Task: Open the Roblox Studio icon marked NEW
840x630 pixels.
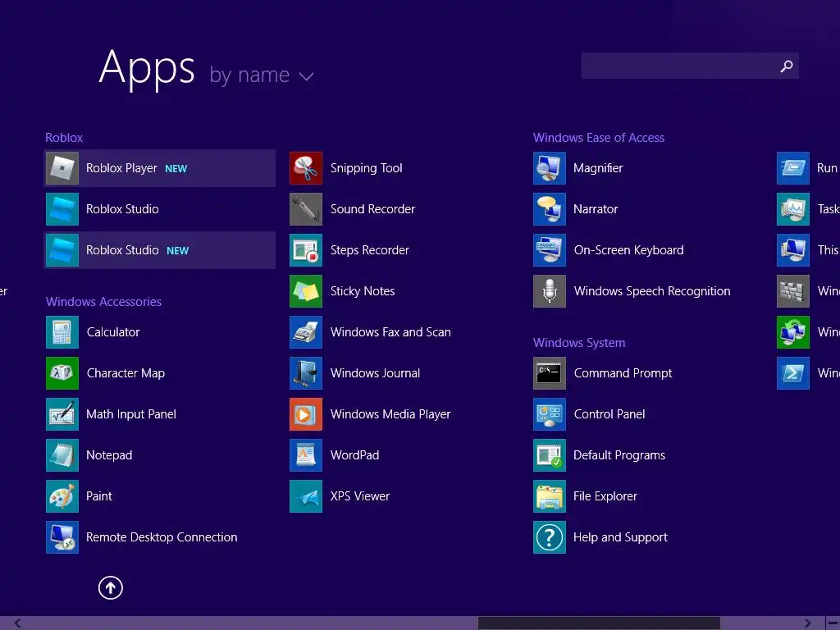Action: coord(62,250)
